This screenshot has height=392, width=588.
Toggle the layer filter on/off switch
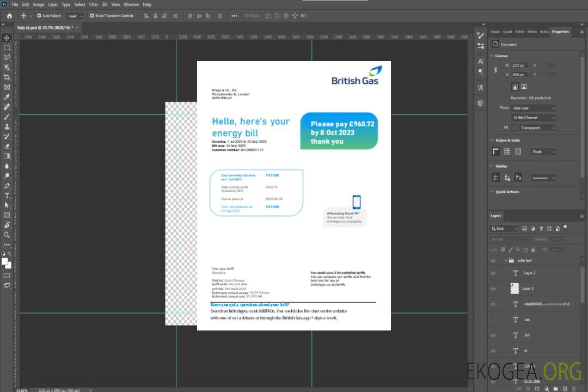pyautogui.click(x=565, y=228)
